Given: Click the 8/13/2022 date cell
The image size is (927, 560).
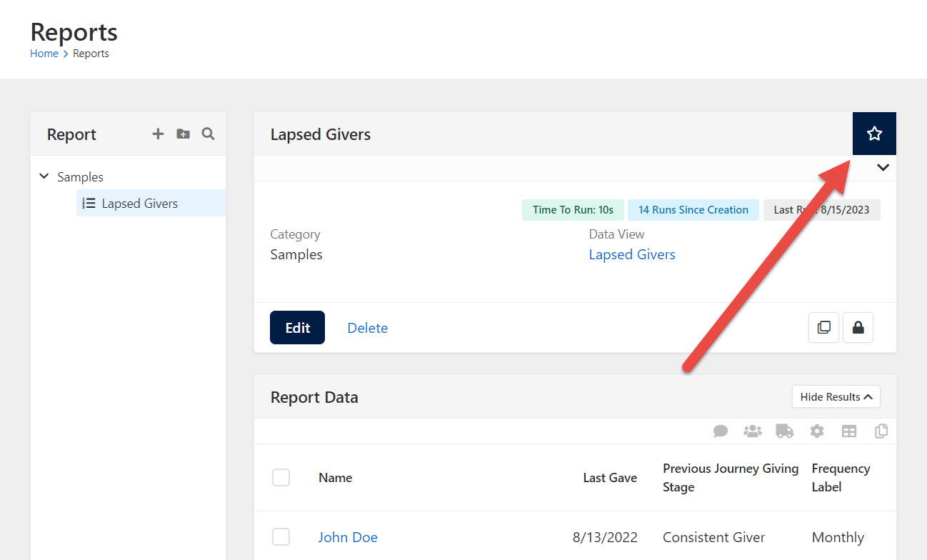Looking at the screenshot, I should point(605,537).
